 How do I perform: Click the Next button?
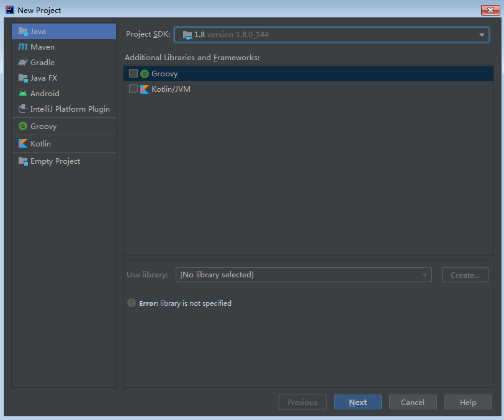[358, 402]
